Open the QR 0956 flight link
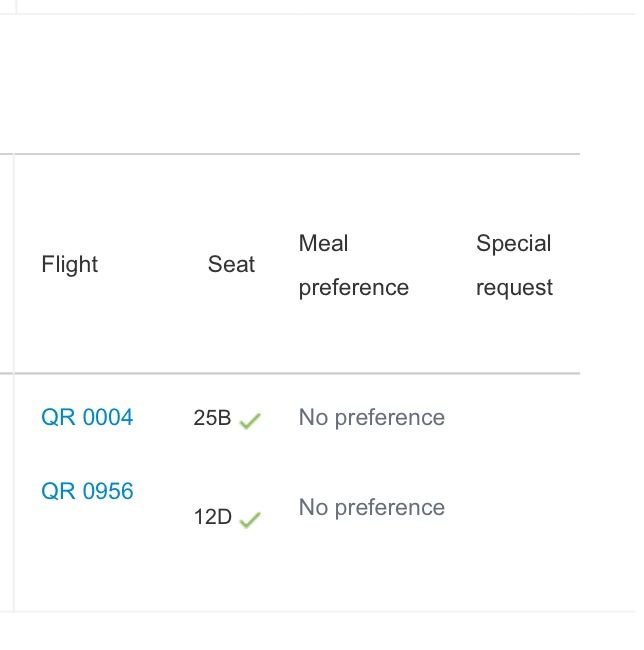Screen dimensions: 644x650 point(87,491)
